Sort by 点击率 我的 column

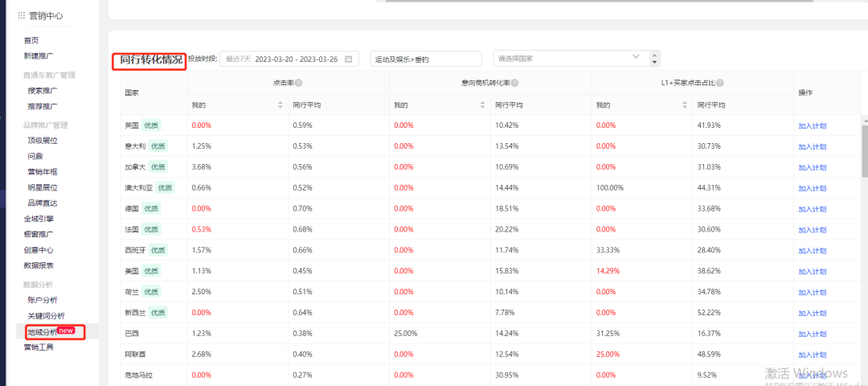pyautogui.click(x=280, y=105)
